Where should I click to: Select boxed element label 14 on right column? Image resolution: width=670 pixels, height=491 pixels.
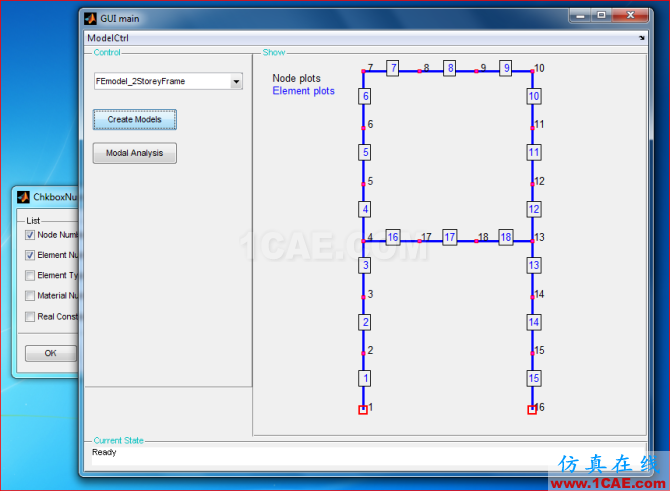[x=534, y=322]
